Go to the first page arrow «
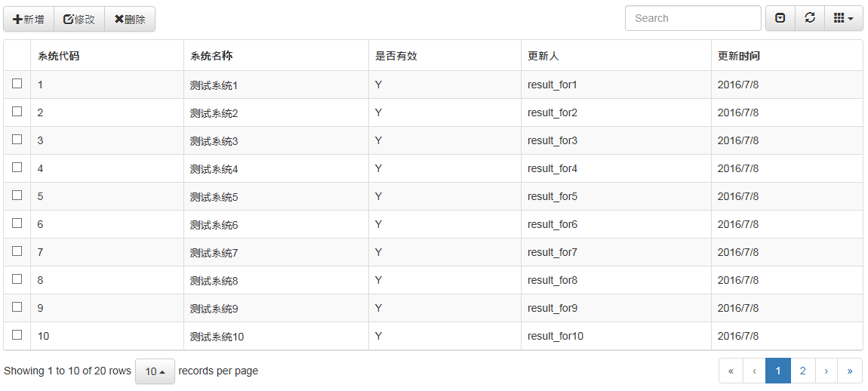Screen dimensions: 868x391 click(x=731, y=371)
